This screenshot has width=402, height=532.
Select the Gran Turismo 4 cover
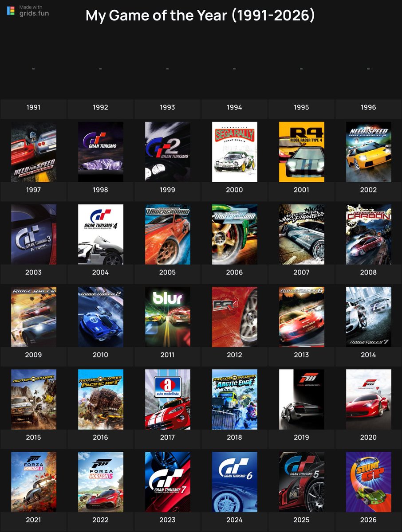[101, 235]
